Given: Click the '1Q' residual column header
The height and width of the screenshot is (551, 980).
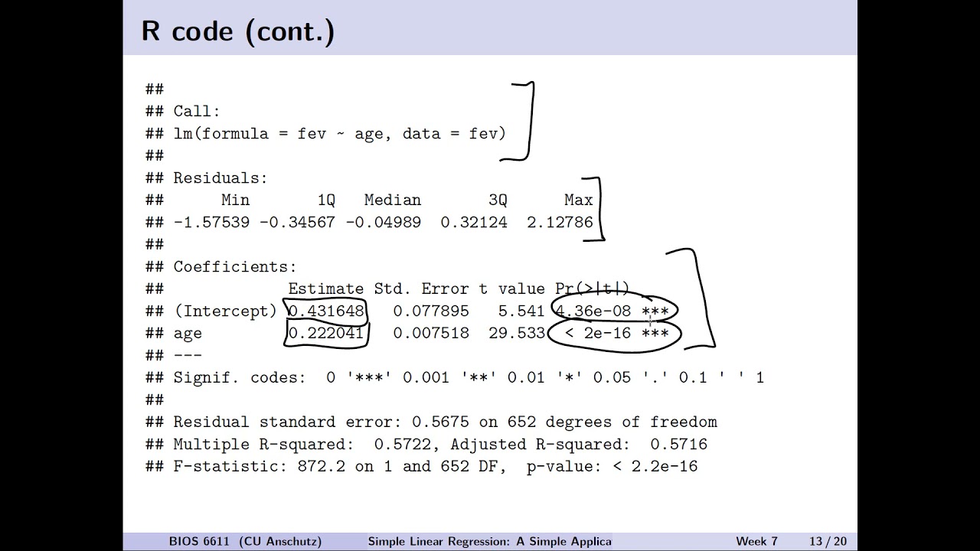Looking at the screenshot, I should (326, 201).
